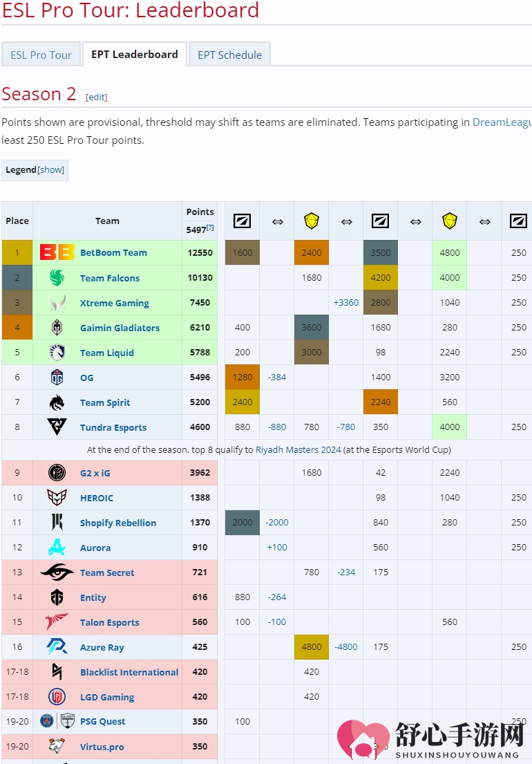Click the gold 4200 cell for Team Falcons
Viewport: 532px width, 764px height.
[x=381, y=278]
